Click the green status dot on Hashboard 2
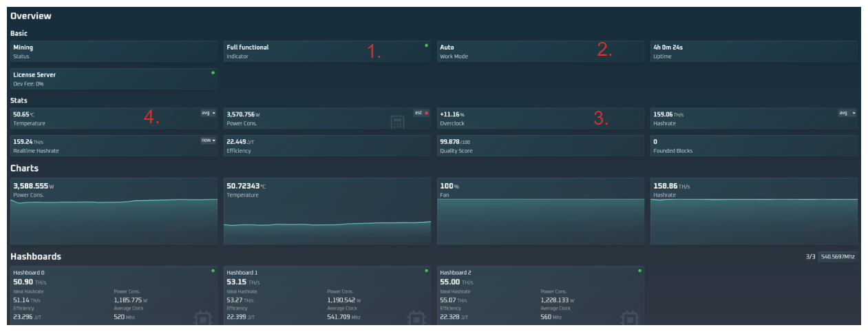The height and width of the screenshot is (332, 868). 639,271
